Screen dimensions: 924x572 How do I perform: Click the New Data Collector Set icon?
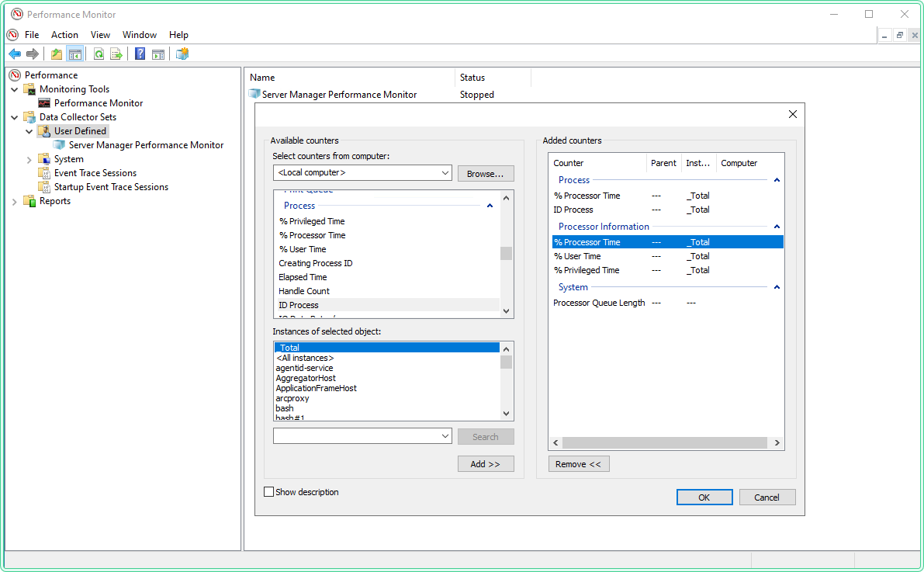tap(182, 54)
